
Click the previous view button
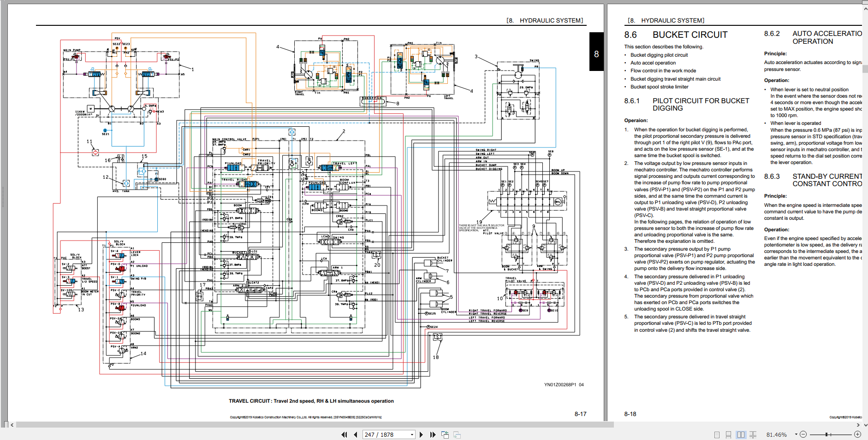[x=445, y=434]
